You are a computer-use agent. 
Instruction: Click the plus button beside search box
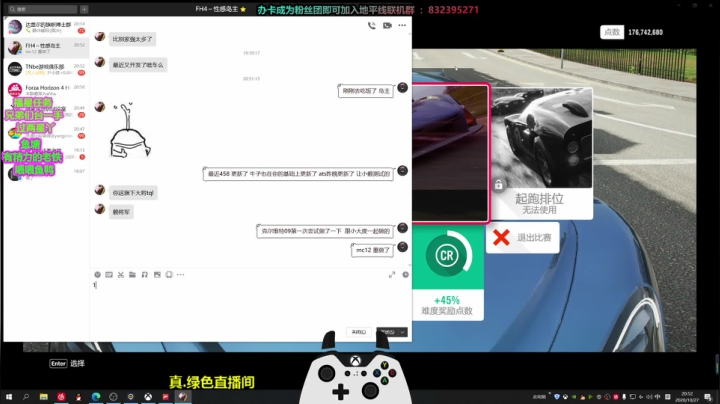coord(84,9)
